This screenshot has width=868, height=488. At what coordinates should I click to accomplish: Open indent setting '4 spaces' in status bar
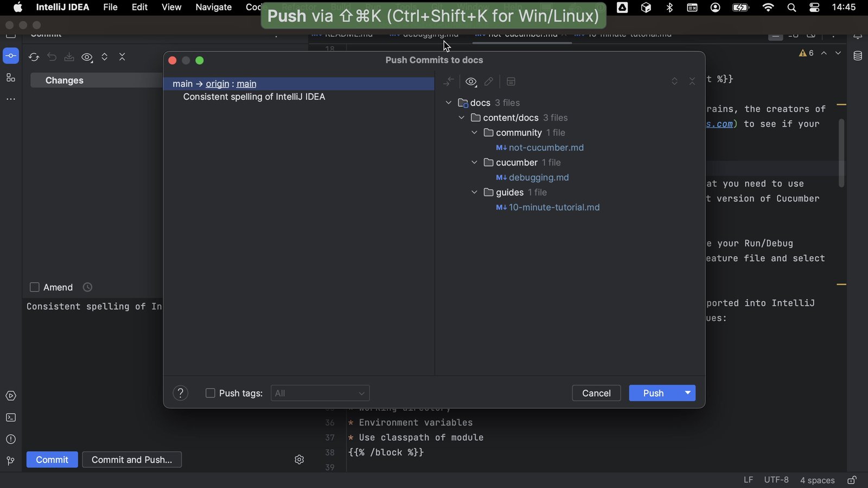point(817,480)
